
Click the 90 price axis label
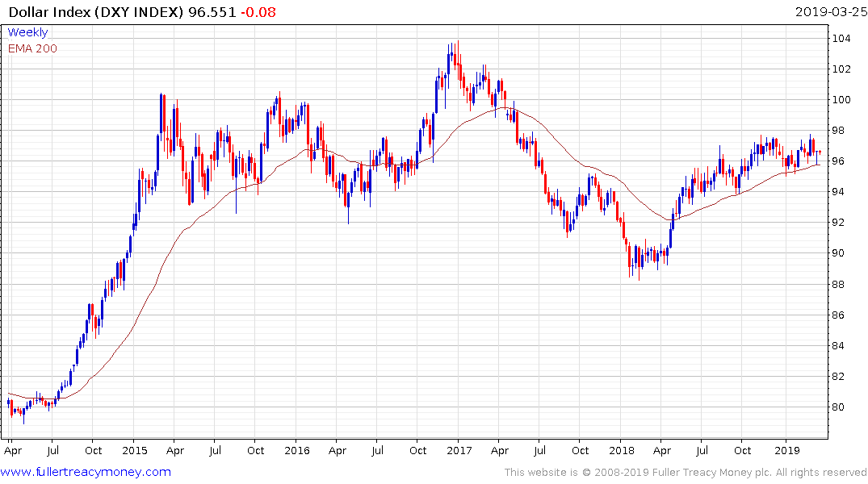click(839, 253)
